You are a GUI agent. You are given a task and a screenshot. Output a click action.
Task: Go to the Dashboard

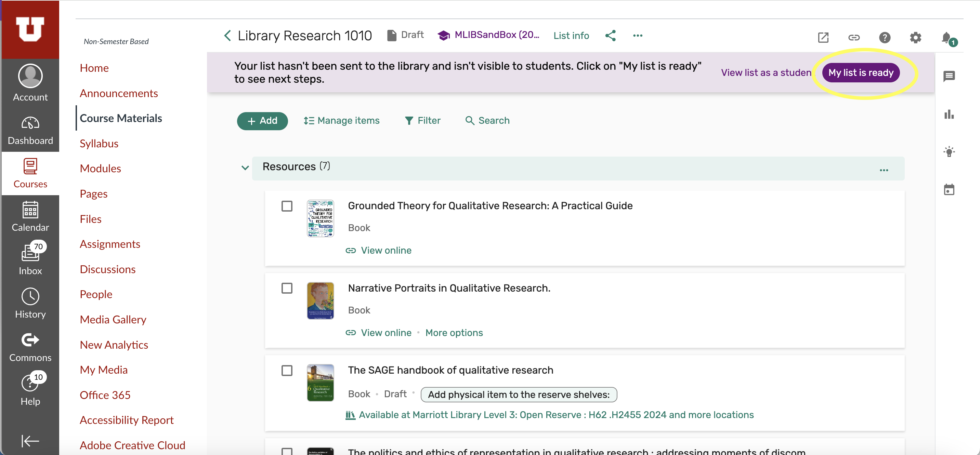[30, 130]
